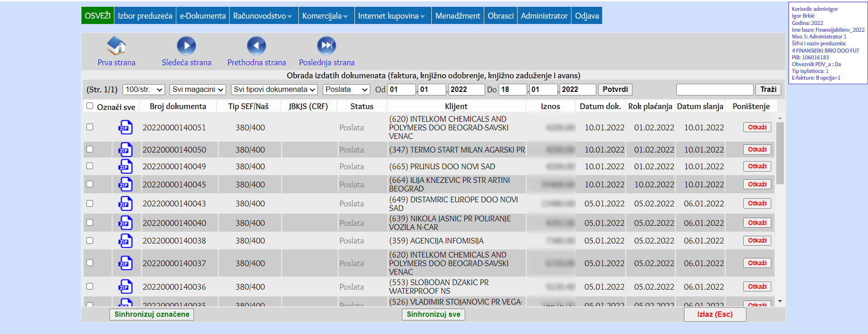Click Otkaži for document 20220000140043

point(757,204)
